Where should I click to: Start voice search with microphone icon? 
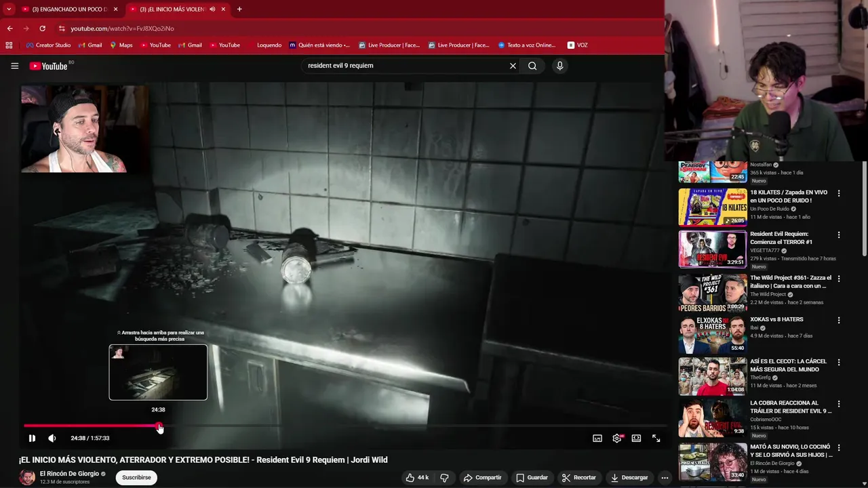(x=559, y=66)
